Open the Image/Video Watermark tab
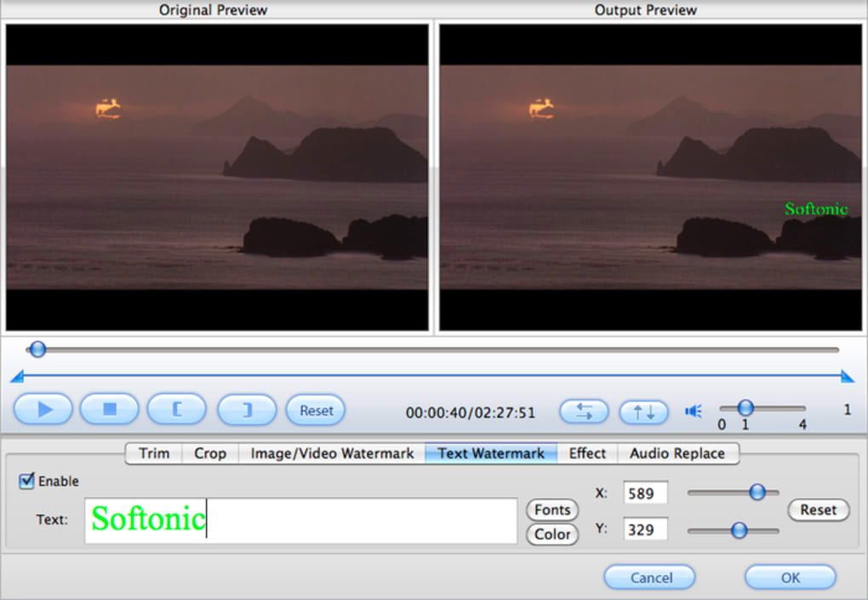 tap(332, 454)
